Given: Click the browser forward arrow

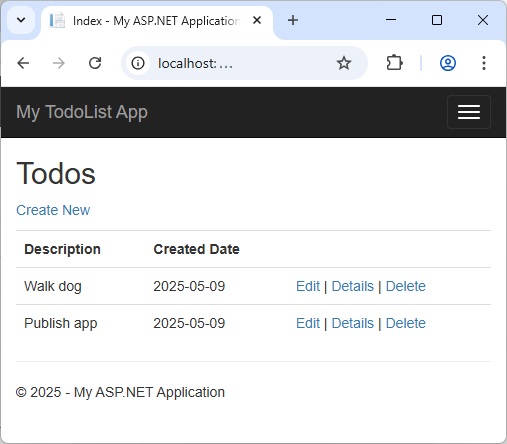Looking at the screenshot, I should coord(59,63).
